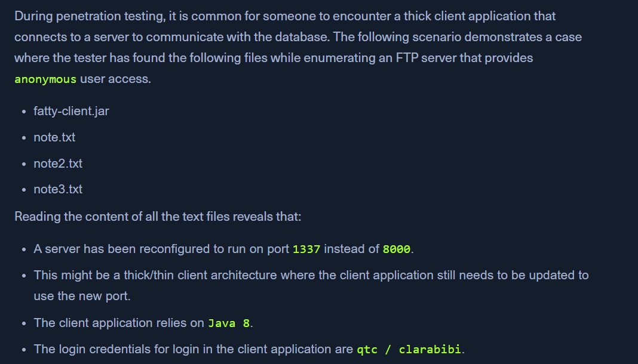Click the bullet before 'A server has been'

[x=24, y=249]
